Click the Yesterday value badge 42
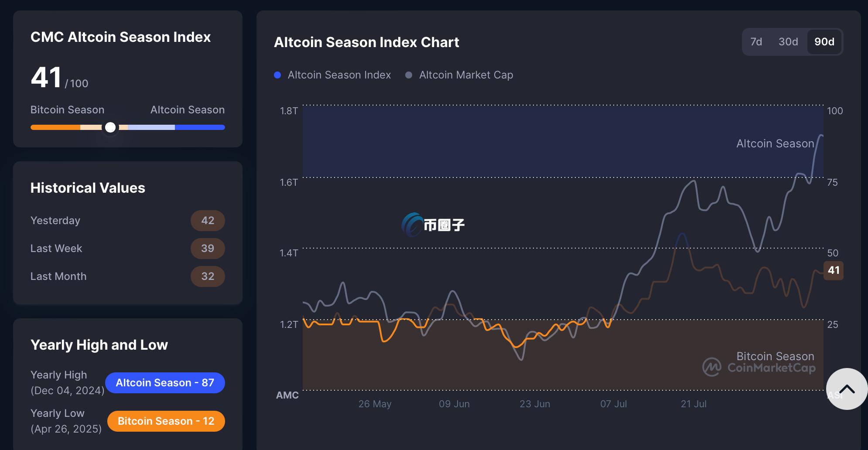Screen dimensions: 868x450 point(208,221)
